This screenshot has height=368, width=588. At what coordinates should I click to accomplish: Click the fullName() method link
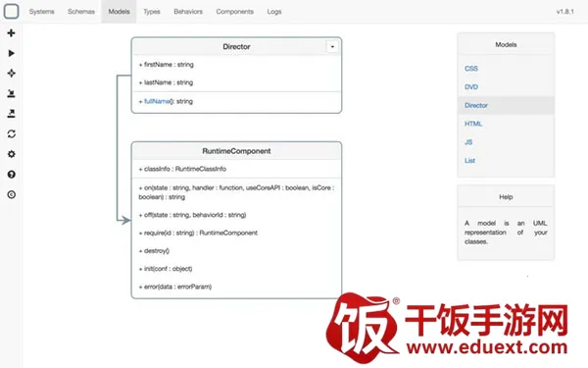[157, 101]
